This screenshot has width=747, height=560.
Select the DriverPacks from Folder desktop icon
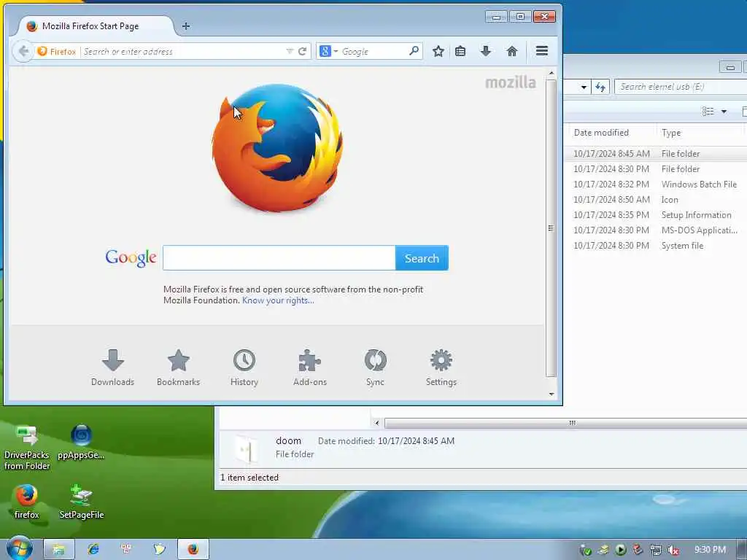(27, 448)
